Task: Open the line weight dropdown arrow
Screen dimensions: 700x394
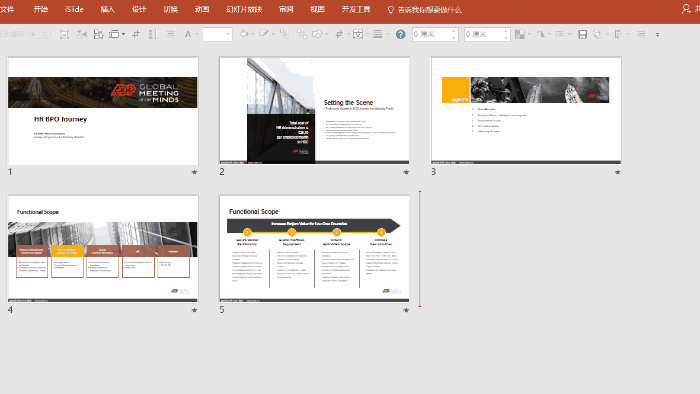Action: [388, 34]
